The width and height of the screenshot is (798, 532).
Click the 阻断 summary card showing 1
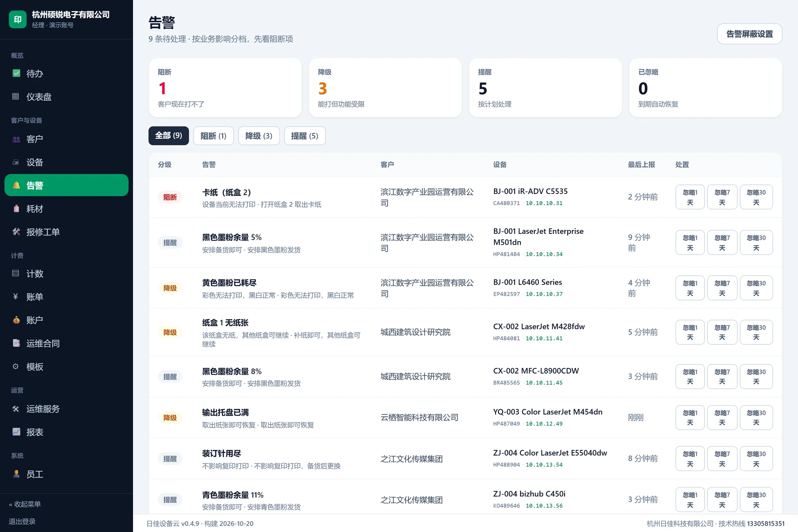tap(225, 88)
